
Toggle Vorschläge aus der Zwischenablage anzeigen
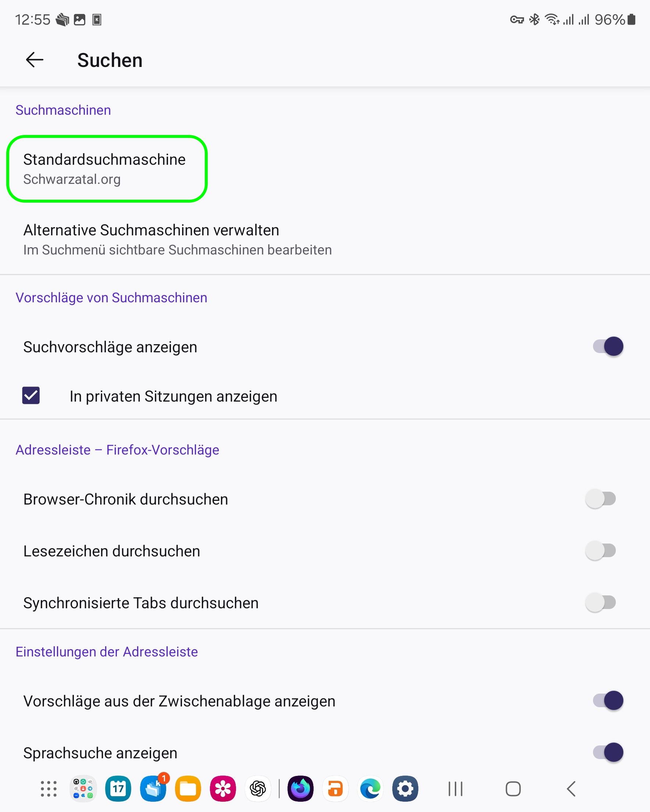[608, 701]
